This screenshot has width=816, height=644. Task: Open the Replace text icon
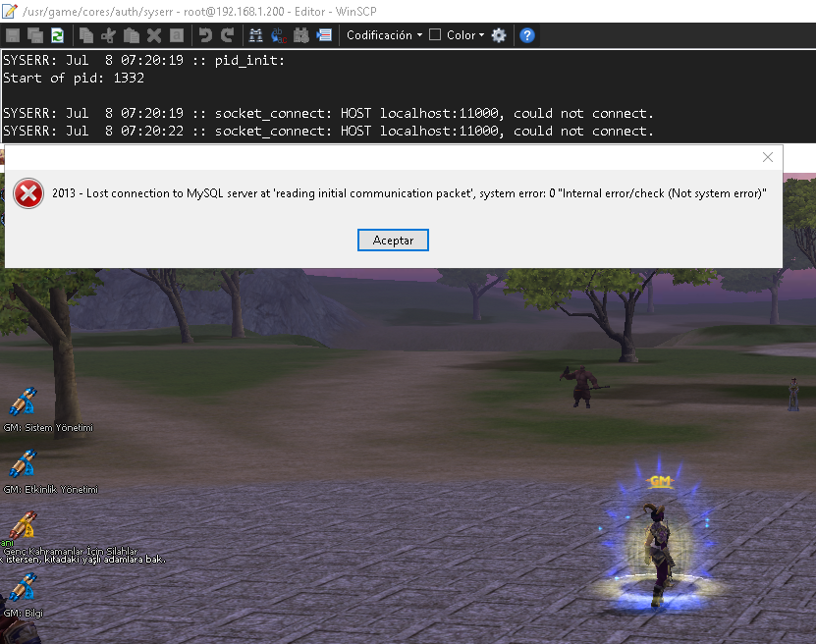point(279,35)
